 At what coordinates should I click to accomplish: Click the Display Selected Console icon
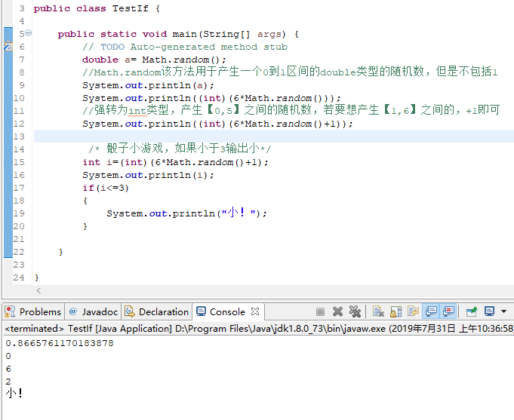pyautogui.click(x=489, y=311)
